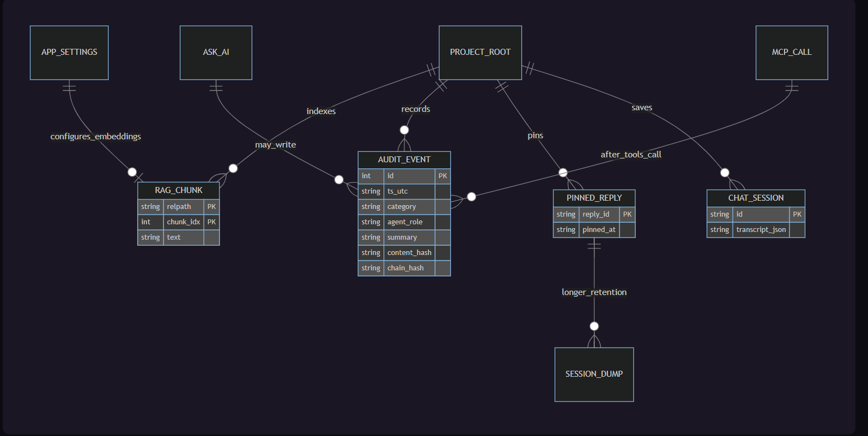
Task: Click the RAG_CHUNK table header
Action: (178, 190)
